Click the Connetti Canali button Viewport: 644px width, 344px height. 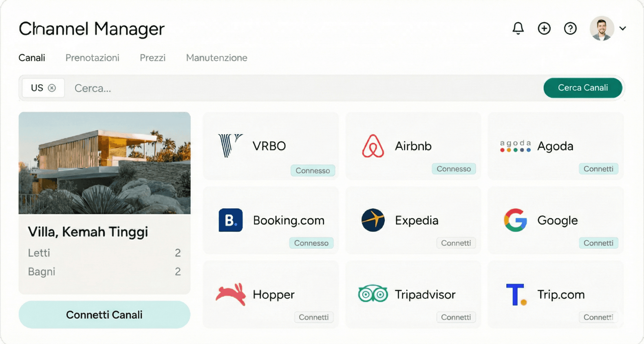click(x=104, y=314)
